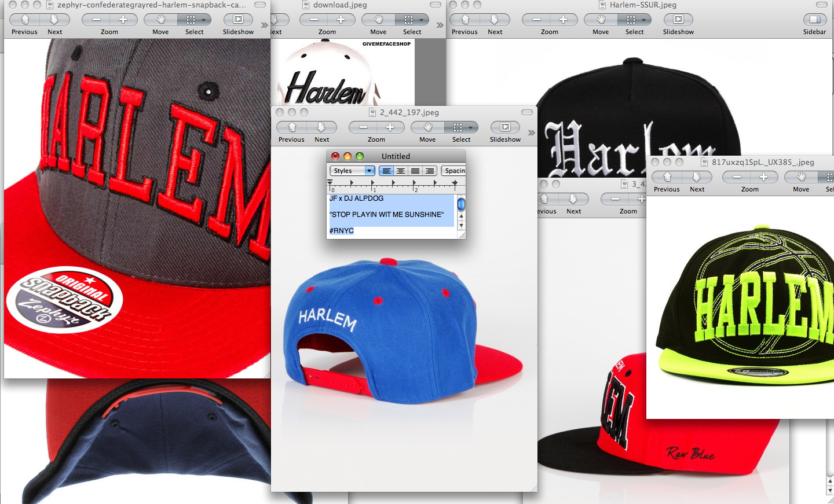Viewport: 834px width, 504px height.
Task: Open Select tool dropdown arrow in 2_442_197.jpeg window
Action: point(471,127)
